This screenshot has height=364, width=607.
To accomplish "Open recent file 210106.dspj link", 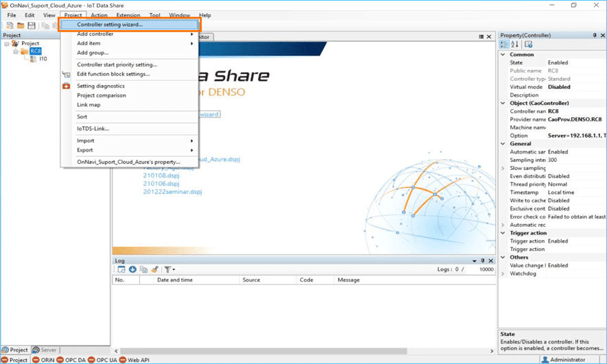I will (x=160, y=184).
